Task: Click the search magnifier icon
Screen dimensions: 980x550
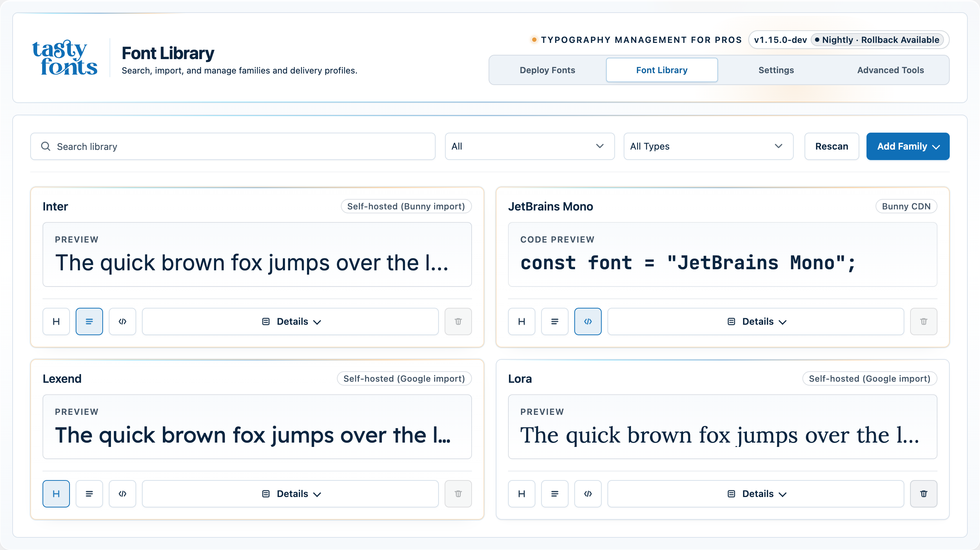Action: click(46, 146)
